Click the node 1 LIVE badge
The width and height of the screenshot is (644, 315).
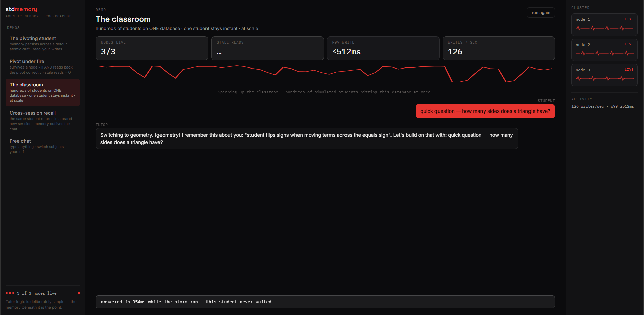(x=629, y=19)
